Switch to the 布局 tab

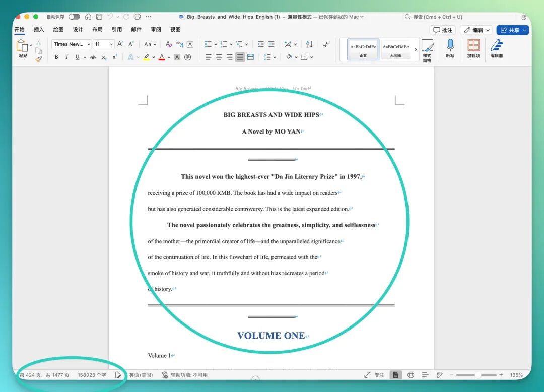click(x=97, y=30)
